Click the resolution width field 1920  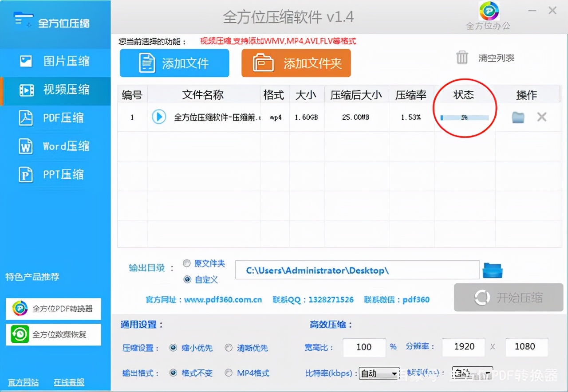pyautogui.click(x=464, y=347)
